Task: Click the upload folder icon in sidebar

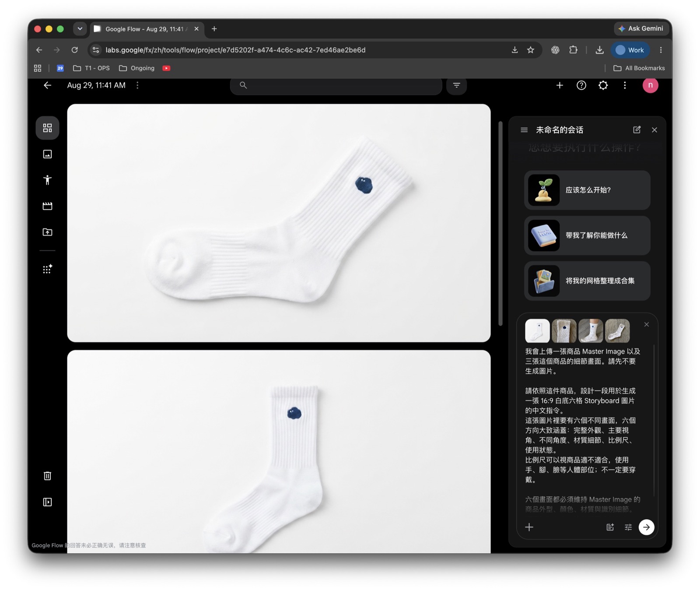Action: (47, 232)
